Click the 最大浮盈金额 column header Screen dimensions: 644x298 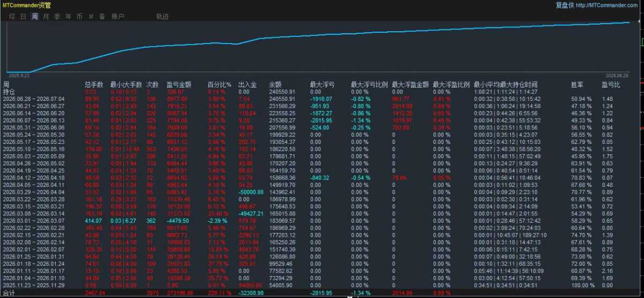pos(410,85)
